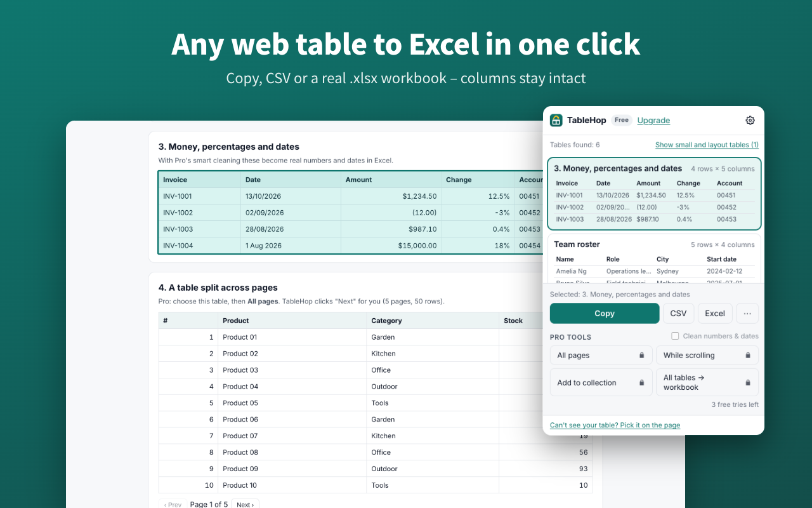This screenshot has width=812, height=508.
Task: Click the Product 01 cell
Action: click(292, 337)
